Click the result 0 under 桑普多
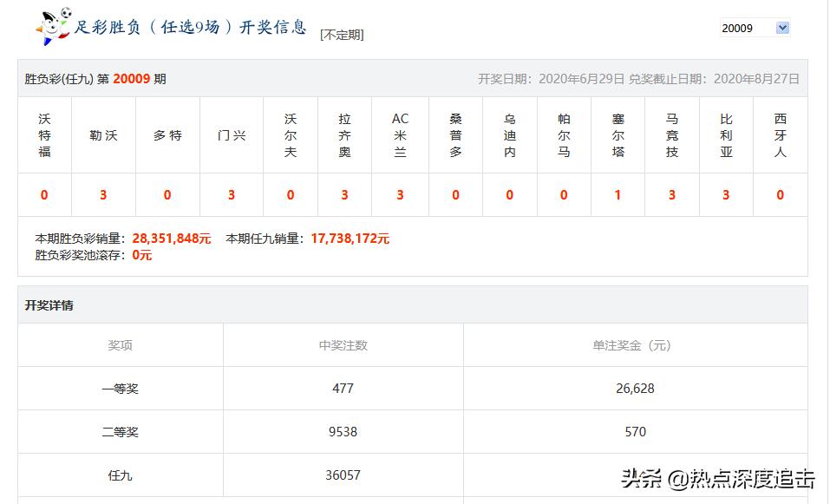 [x=455, y=195]
